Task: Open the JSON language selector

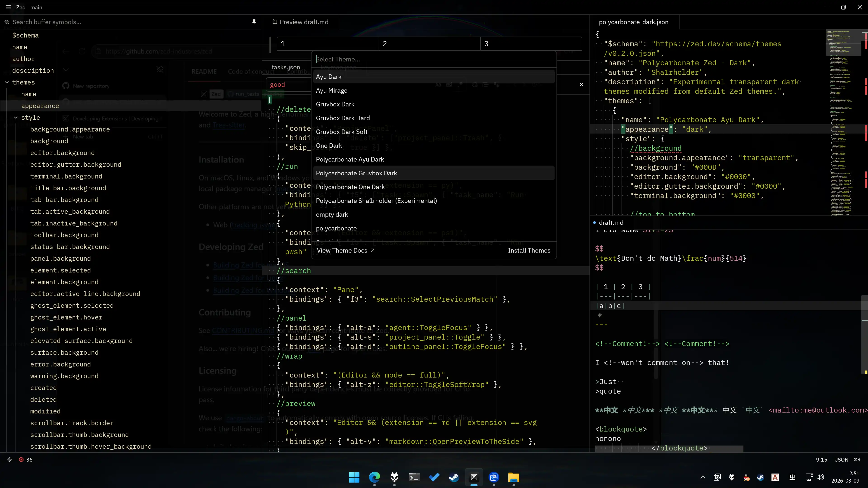Action: coord(841,460)
